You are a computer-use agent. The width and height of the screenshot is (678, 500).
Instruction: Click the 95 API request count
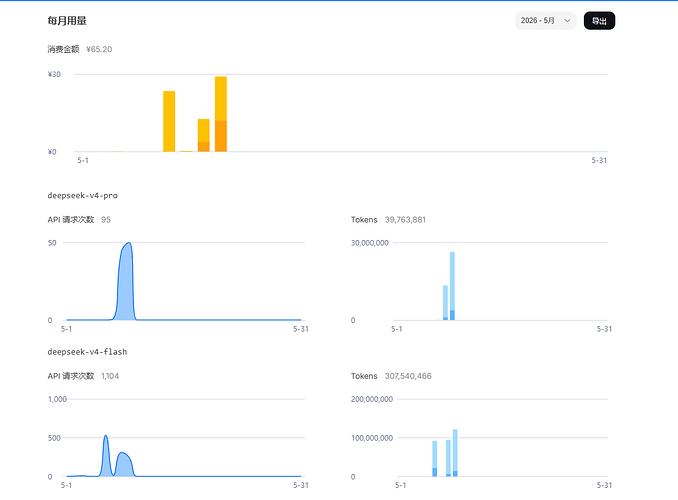point(106,220)
